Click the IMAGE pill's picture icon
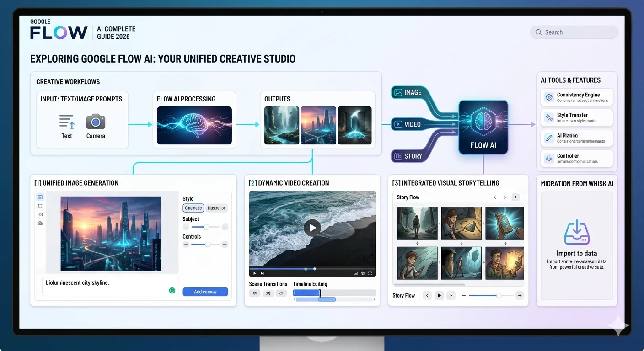The height and width of the screenshot is (351, 644). click(398, 92)
